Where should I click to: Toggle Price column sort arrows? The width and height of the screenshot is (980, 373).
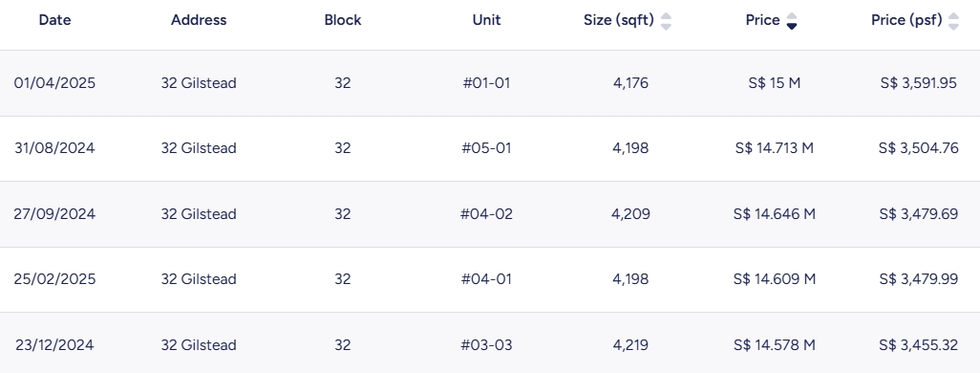(x=791, y=21)
